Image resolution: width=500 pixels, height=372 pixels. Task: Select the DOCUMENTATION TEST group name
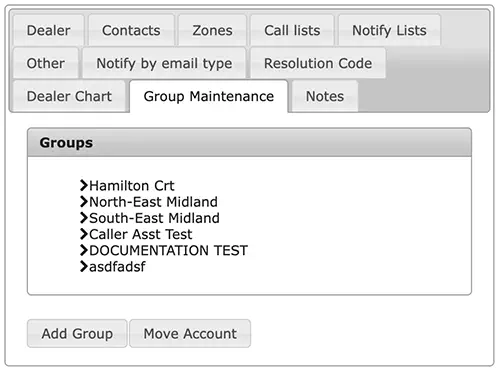pos(168,250)
